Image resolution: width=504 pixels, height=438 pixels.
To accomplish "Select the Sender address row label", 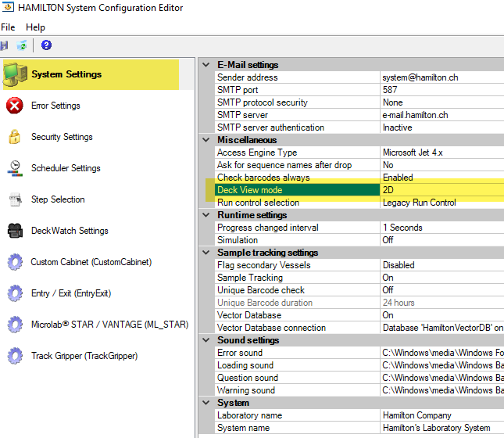I will (247, 77).
